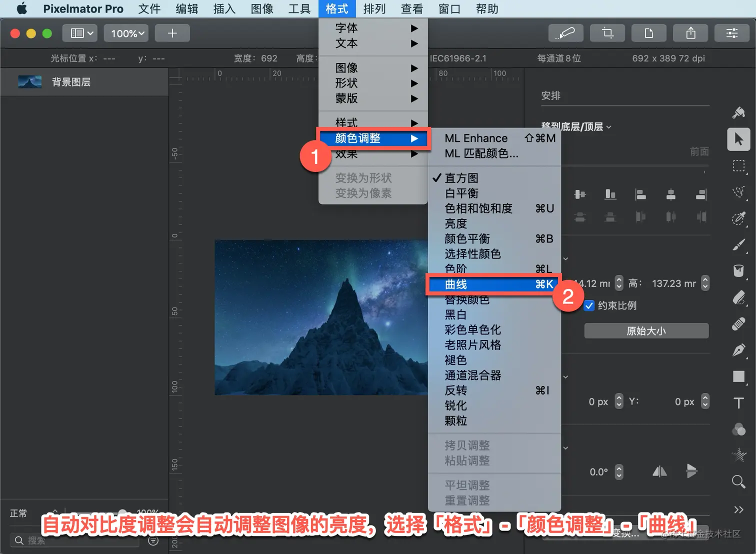The width and height of the screenshot is (756, 554).
Task: Expand the 样式 submenu
Action: [373, 122]
